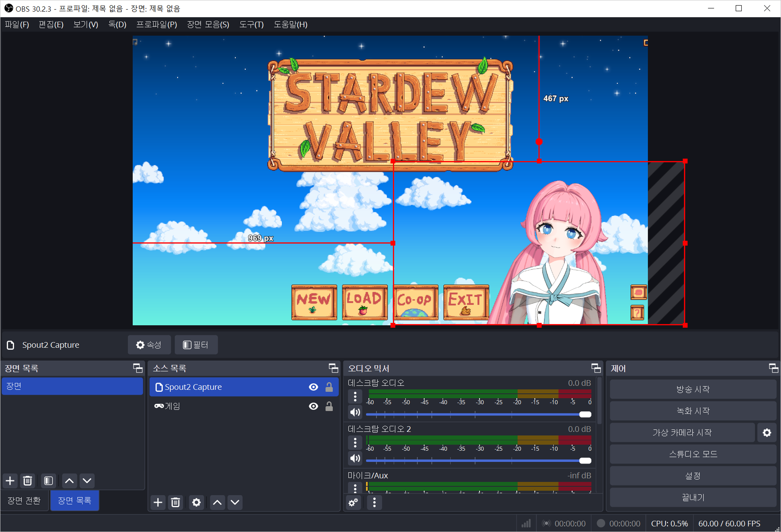The height and width of the screenshot is (532, 781).
Task: Open source properties gear icon
Action: click(x=196, y=502)
